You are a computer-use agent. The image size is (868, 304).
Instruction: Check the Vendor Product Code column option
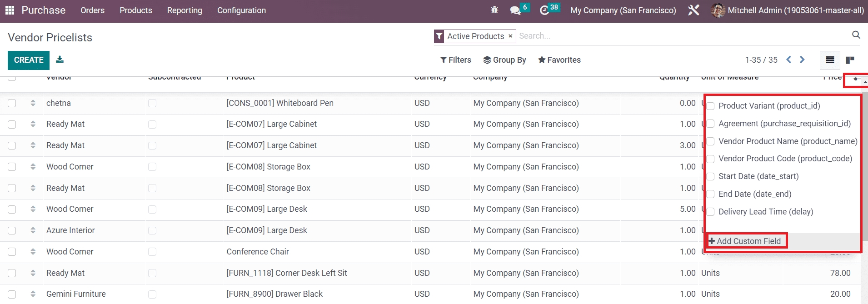[x=711, y=159]
